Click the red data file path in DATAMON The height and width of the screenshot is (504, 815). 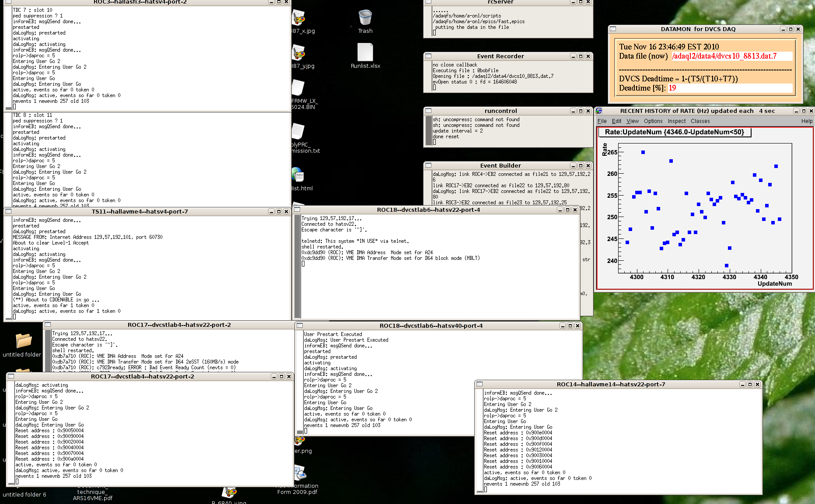click(x=724, y=56)
